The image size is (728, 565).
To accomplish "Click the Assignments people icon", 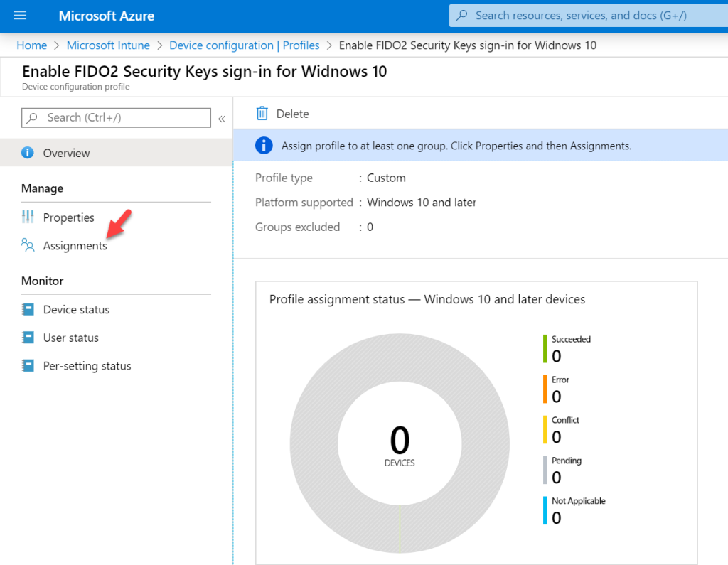I will (28, 246).
